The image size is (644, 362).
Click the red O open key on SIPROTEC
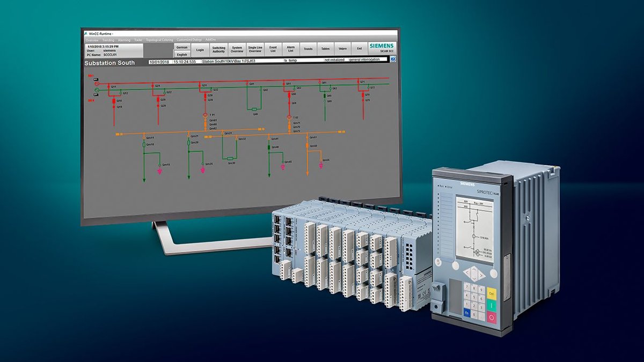(492, 317)
